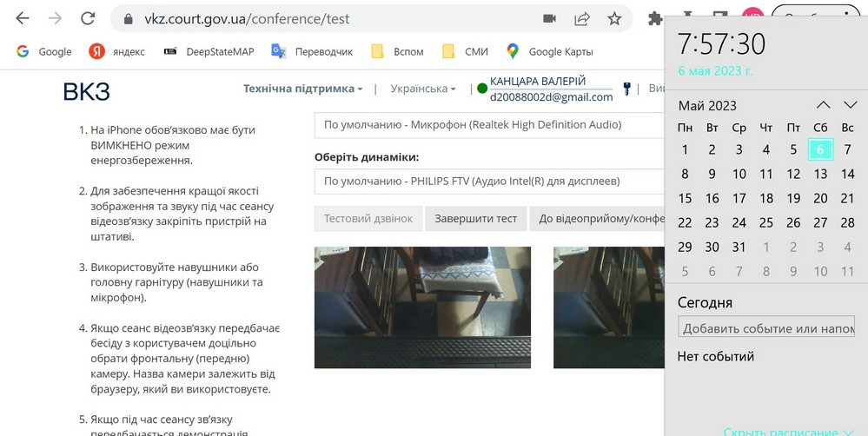The height and width of the screenshot is (436, 868).
Task: Click instruction text about штативі
Action: (x=182, y=214)
